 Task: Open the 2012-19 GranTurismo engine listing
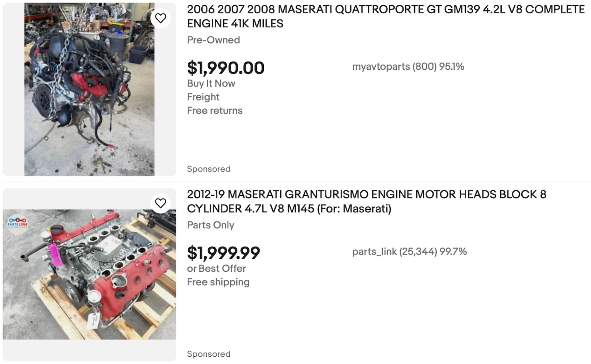point(347,201)
